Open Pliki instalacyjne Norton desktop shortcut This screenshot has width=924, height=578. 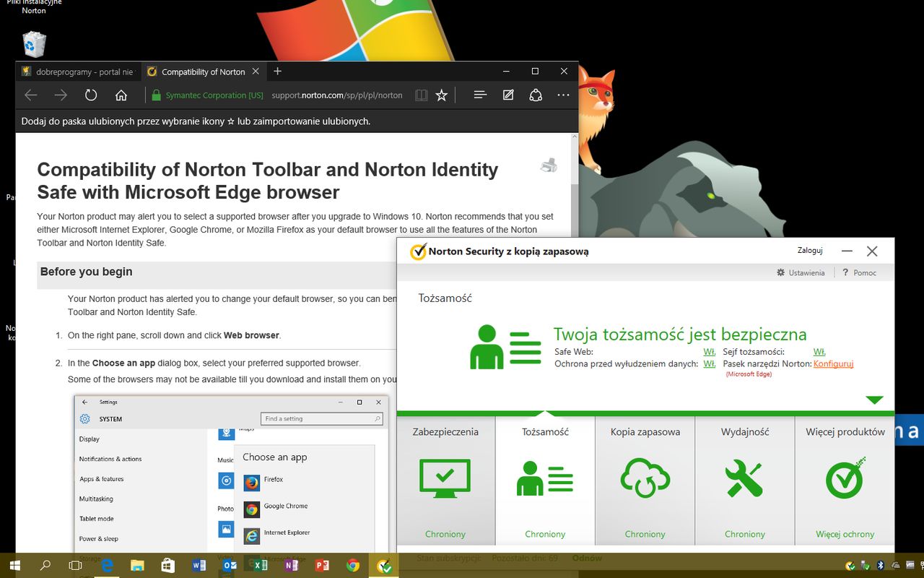34,7
